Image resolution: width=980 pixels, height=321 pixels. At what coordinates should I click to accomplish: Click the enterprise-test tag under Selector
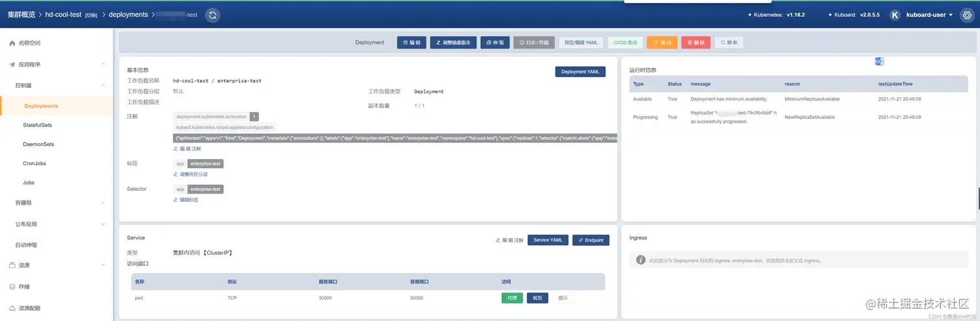pyautogui.click(x=205, y=189)
